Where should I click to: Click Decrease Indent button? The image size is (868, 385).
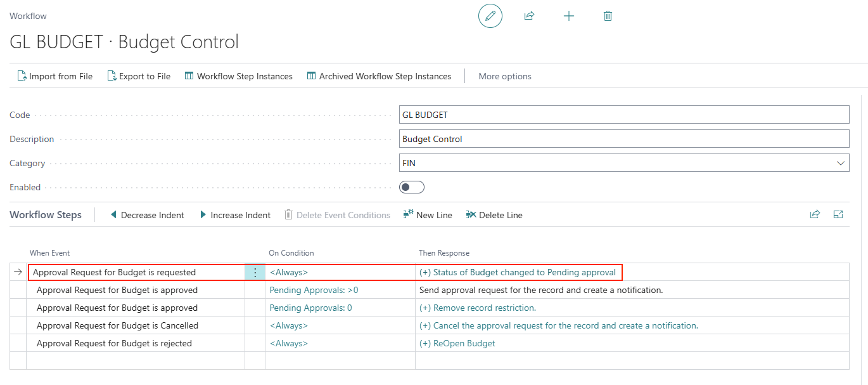[147, 215]
